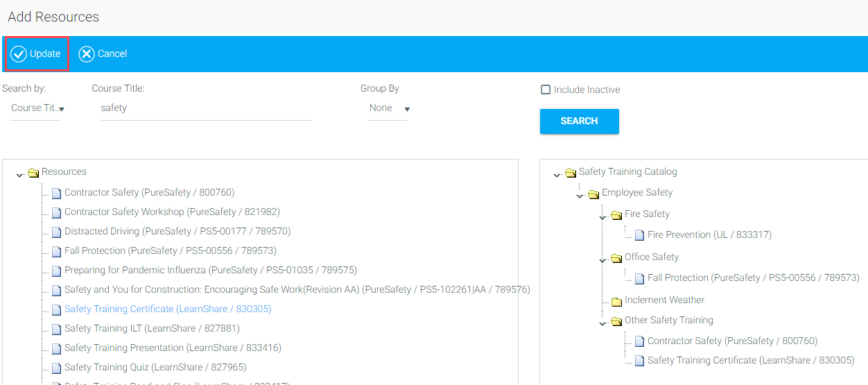Open the Group By dropdown
Image resolution: width=868 pixels, height=385 pixels.
(389, 108)
